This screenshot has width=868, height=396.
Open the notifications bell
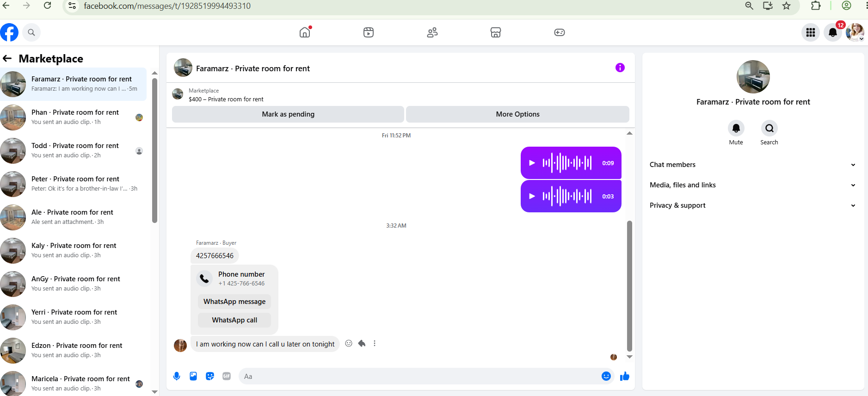click(x=833, y=32)
